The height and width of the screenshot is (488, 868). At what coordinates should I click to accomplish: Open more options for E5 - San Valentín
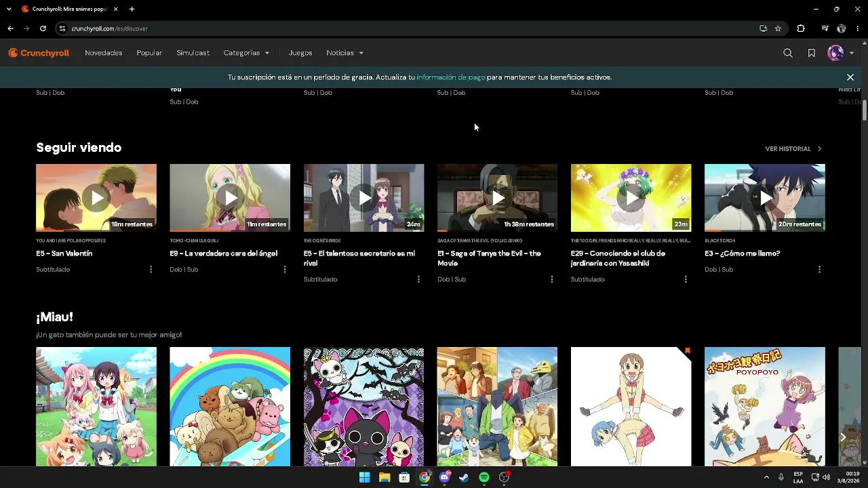pyautogui.click(x=151, y=270)
